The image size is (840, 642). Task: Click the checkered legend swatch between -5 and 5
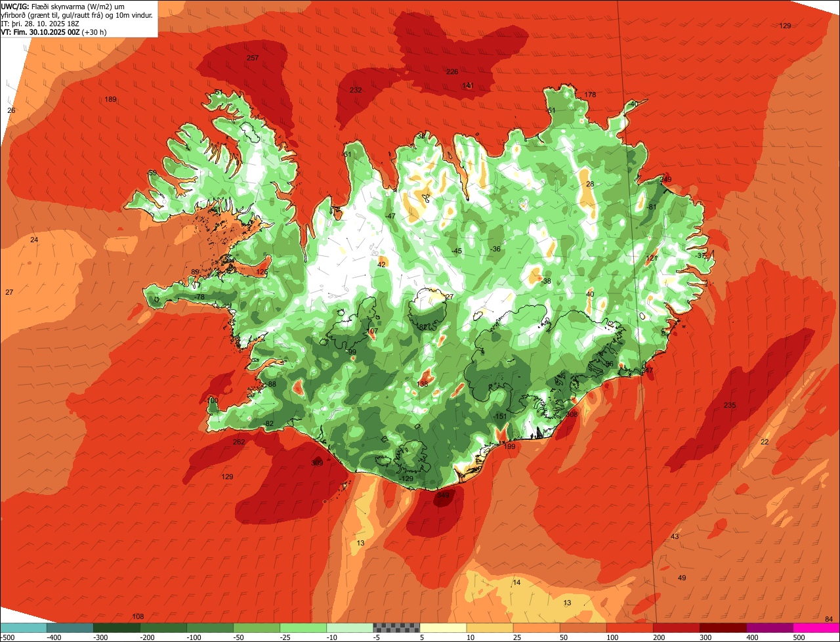click(x=396, y=628)
